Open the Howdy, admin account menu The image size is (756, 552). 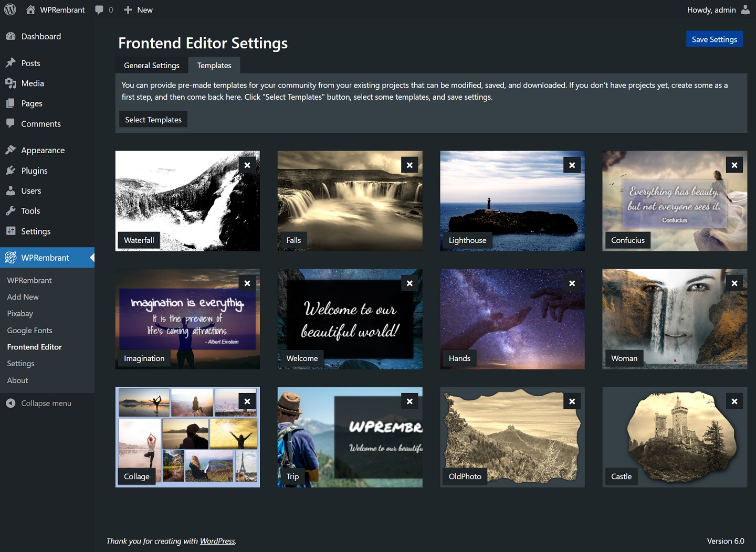(718, 10)
